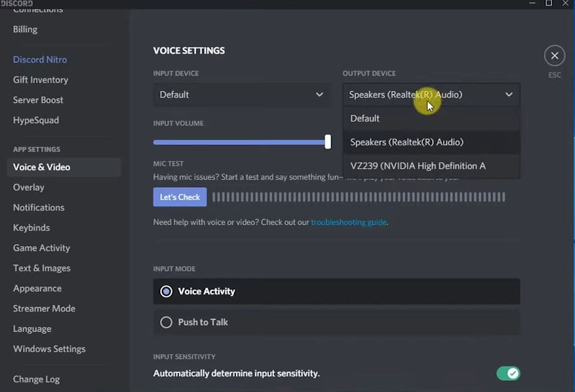This screenshot has width=575, height=392.
Task: Choose Default output device option
Action: [x=431, y=119]
